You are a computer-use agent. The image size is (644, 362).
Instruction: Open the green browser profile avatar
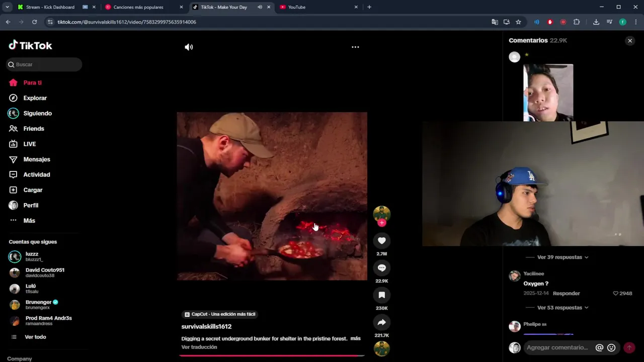pos(623,22)
